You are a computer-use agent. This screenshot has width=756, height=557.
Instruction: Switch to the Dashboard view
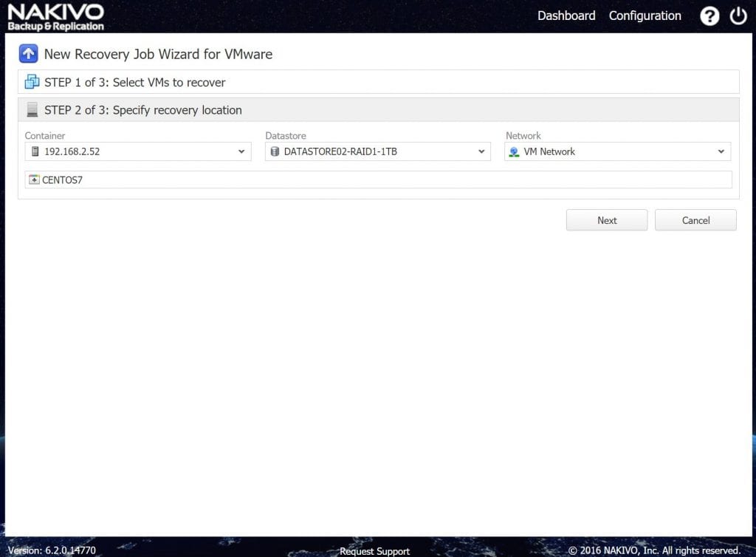566,15
